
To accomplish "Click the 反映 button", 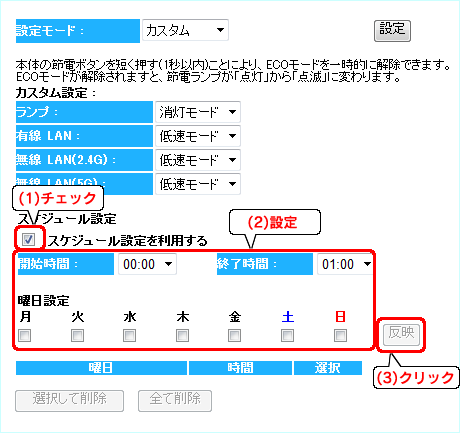I will click(401, 334).
